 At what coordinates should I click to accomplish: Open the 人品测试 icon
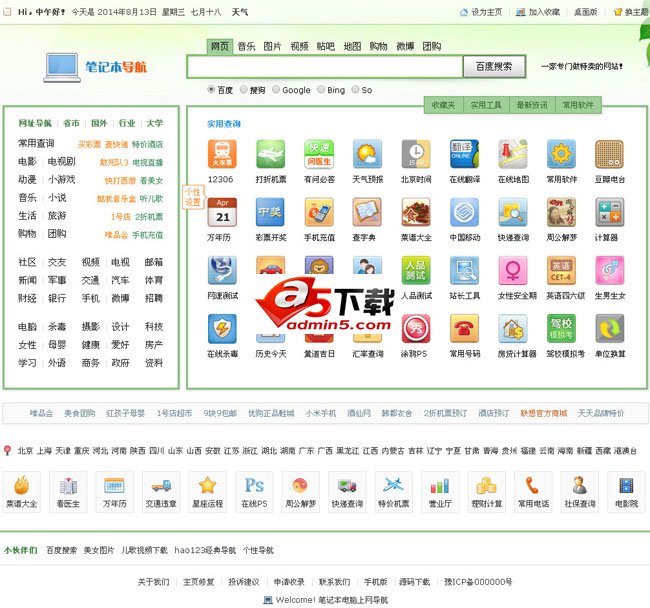click(416, 270)
